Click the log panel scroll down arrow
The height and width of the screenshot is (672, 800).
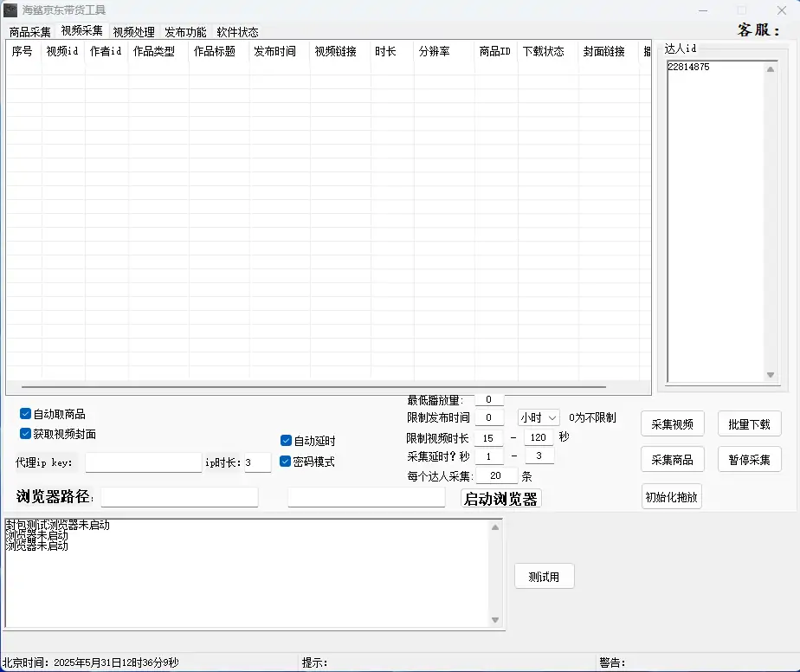[495, 620]
